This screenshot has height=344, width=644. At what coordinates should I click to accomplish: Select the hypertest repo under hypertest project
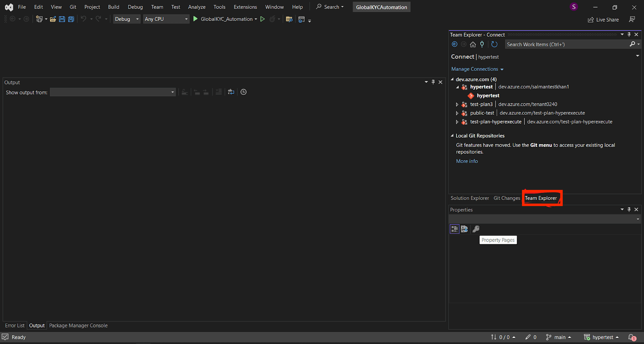[488, 96]
